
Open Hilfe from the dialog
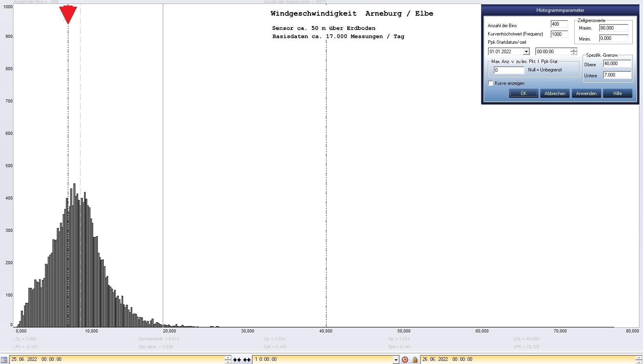click(617, 93)
